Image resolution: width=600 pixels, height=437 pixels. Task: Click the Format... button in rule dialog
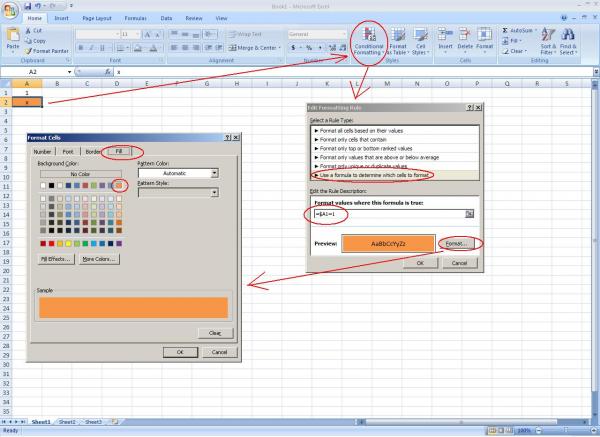click(x=455, y=243)
